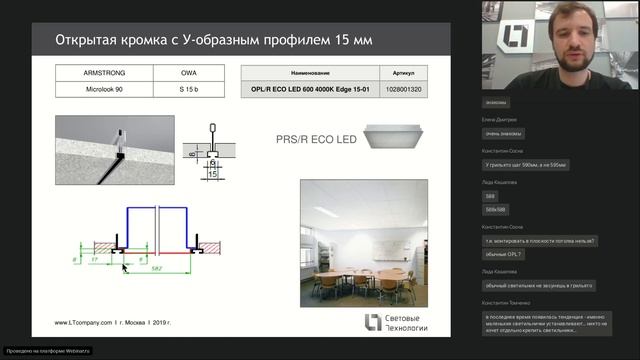Select the 'Артикул' column header
The image size is (640, 360).
404,73
